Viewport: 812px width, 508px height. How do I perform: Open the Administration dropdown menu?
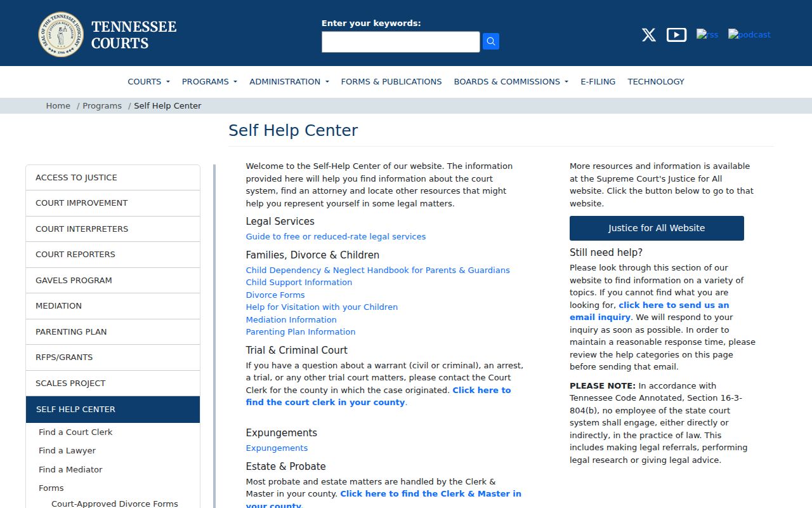click(289, 81)
